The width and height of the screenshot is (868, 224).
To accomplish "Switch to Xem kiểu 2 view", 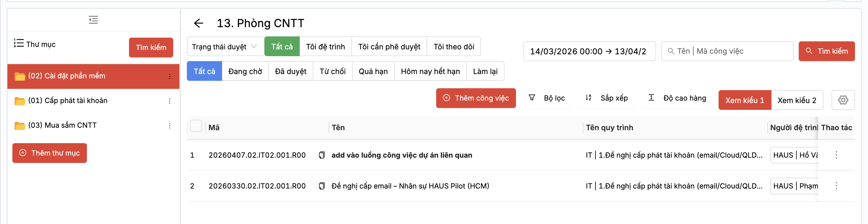I will click(797, 100).
